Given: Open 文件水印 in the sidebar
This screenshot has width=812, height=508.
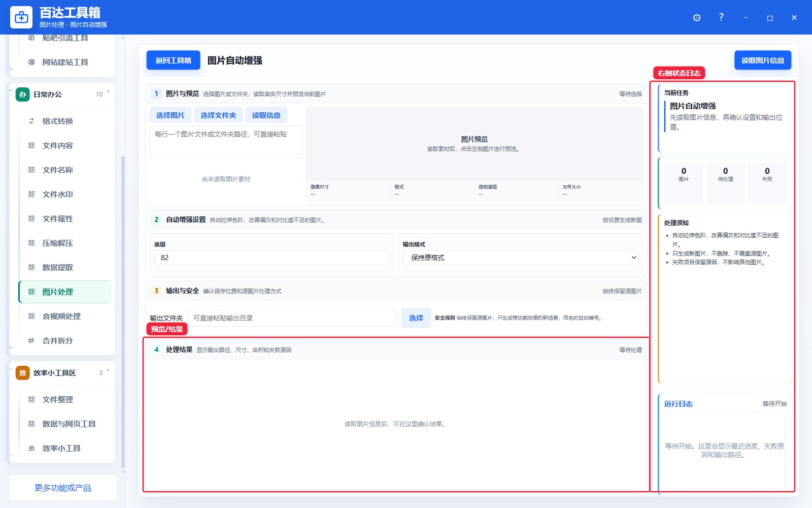Looking at the screenshot, I should pyautogui.click(x=65, y=194).
